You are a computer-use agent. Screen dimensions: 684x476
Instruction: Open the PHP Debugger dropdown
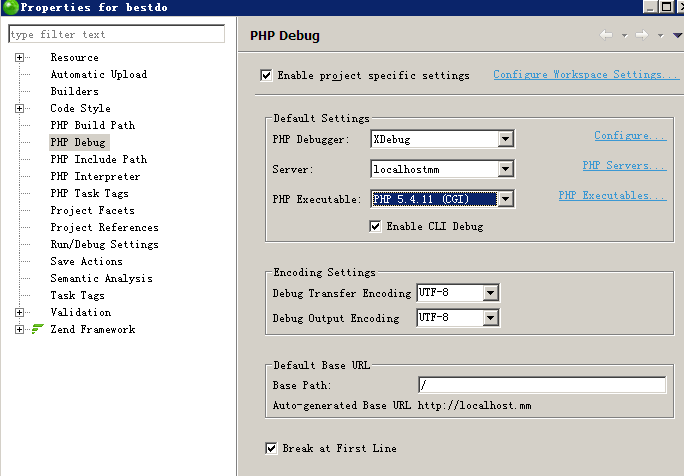coord(505,139)
